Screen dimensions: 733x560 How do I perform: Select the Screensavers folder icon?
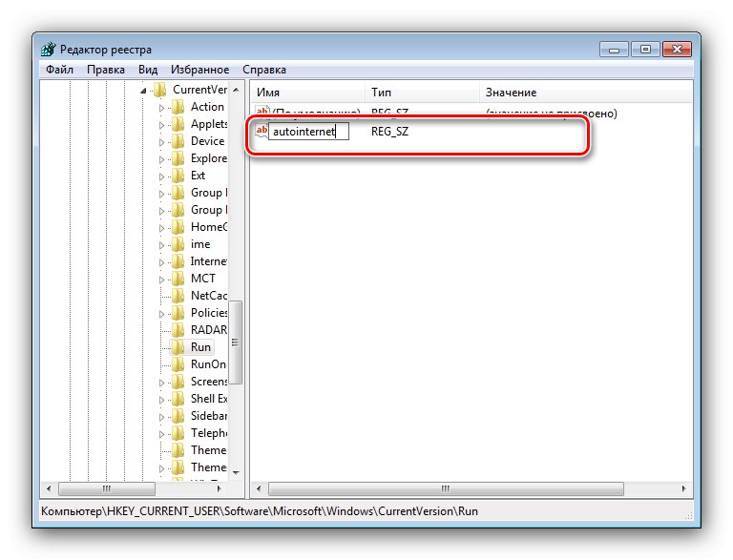click(178, 382)
